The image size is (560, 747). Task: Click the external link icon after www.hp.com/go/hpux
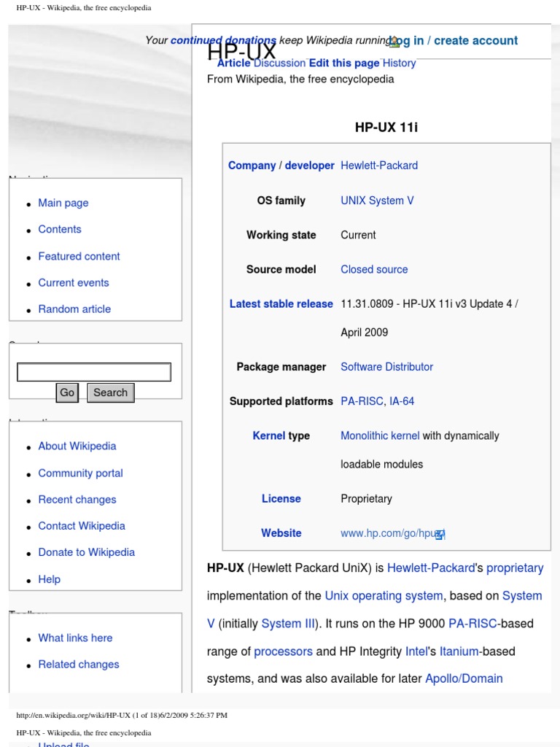[440, 535]
